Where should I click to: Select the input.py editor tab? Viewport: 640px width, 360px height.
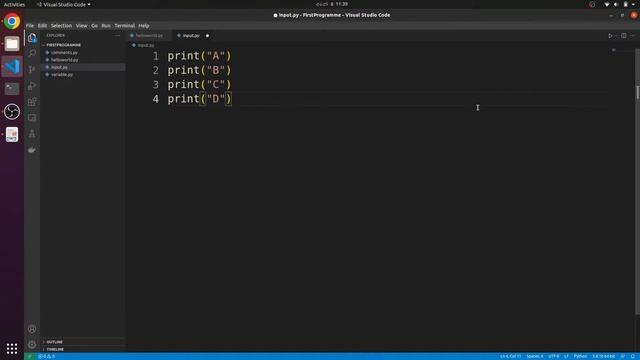[191, 36]
